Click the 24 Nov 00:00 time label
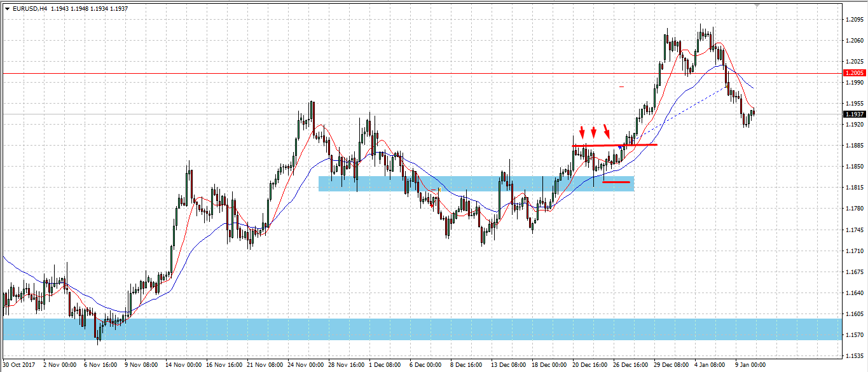Image resolution: width=868 pixels, height=372 pixels. [306, 365]
